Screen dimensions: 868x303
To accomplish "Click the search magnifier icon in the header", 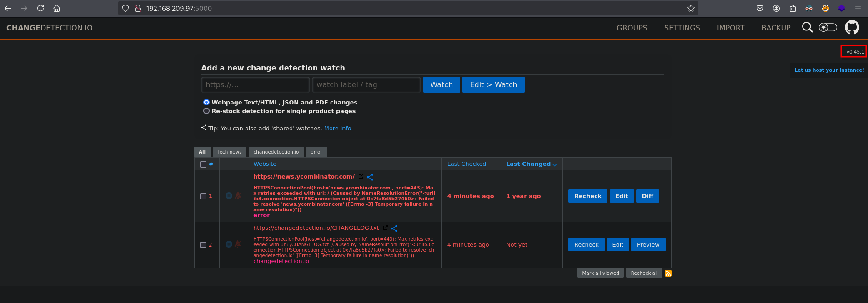I will (x=807, y=28).
